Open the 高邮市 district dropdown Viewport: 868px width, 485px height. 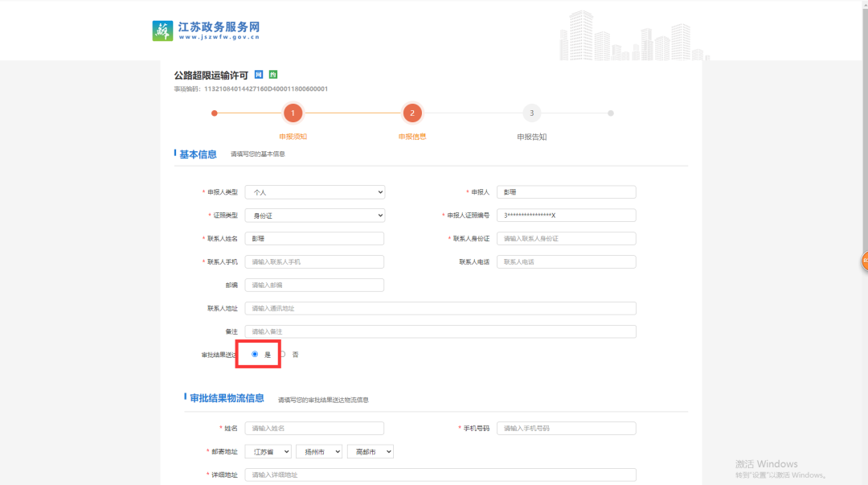tap(370, 451)
